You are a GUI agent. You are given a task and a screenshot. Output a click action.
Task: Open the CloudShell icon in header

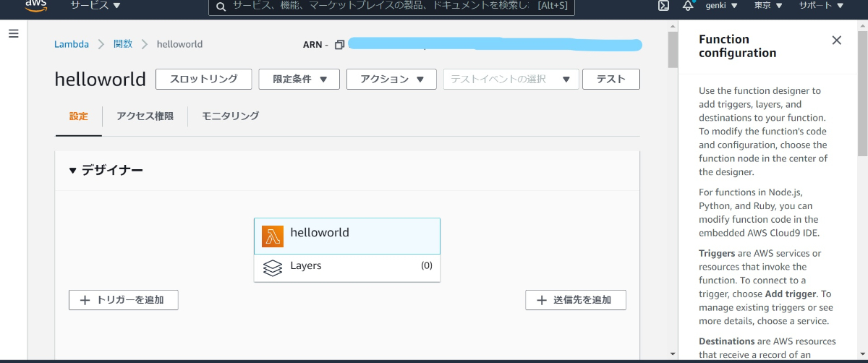pyautogui.click(x=663, y=6)
